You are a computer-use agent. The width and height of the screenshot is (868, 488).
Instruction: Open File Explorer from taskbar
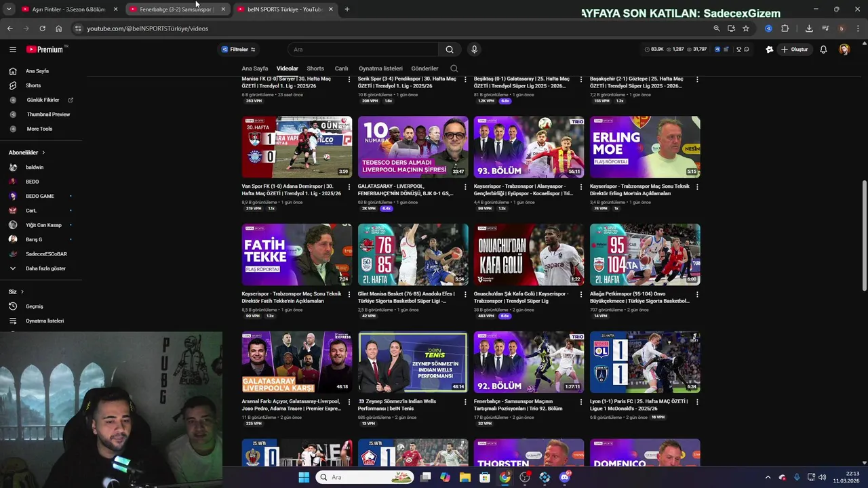click(465, 477)
